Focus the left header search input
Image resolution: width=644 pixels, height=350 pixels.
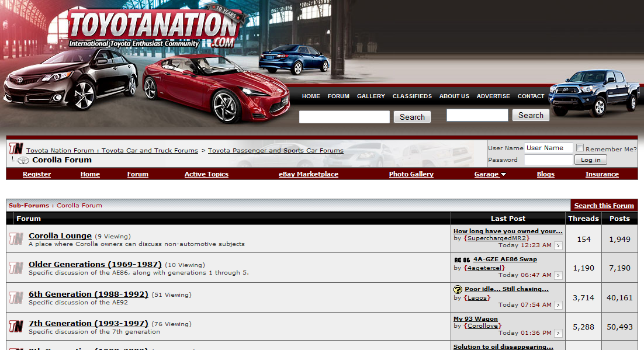coord(344,117)
